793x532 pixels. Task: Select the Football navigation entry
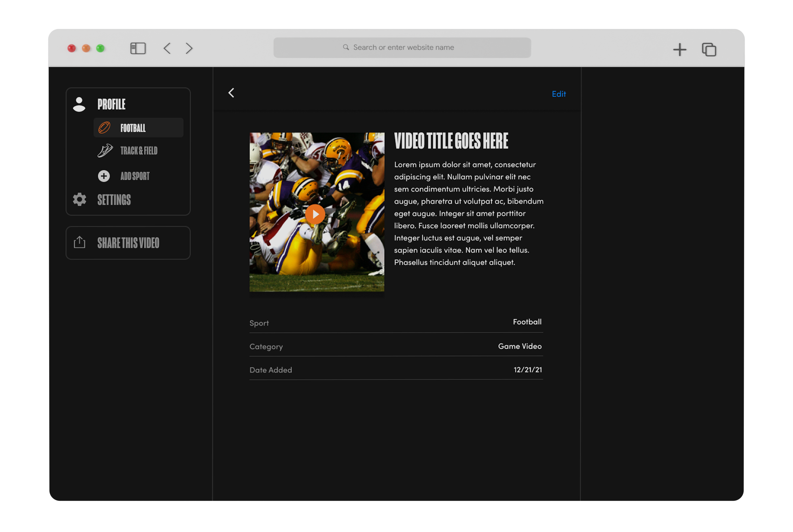133,128
